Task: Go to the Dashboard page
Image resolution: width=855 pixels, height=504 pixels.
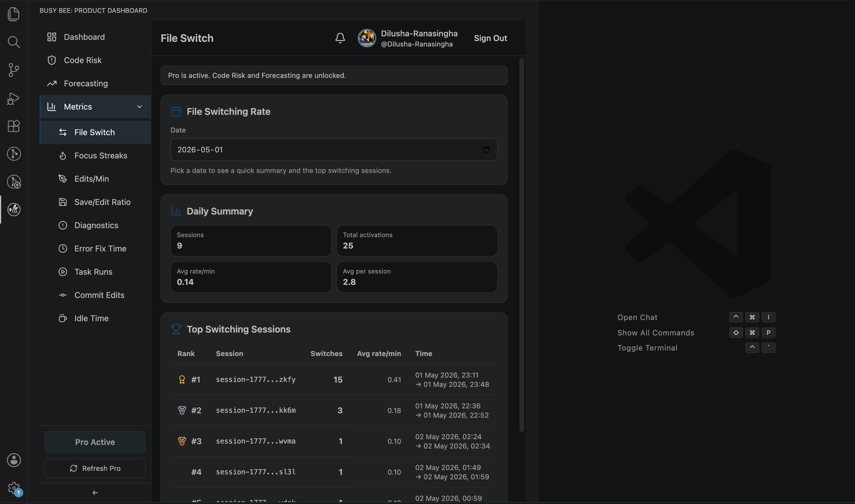Action: pyautogui.click(x=95, y=37)
